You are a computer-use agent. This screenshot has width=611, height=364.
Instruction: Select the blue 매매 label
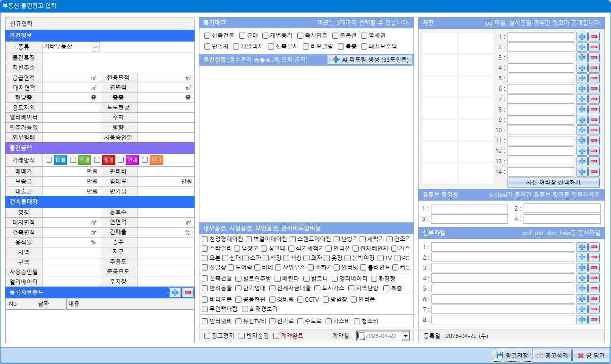coord(60,160)
